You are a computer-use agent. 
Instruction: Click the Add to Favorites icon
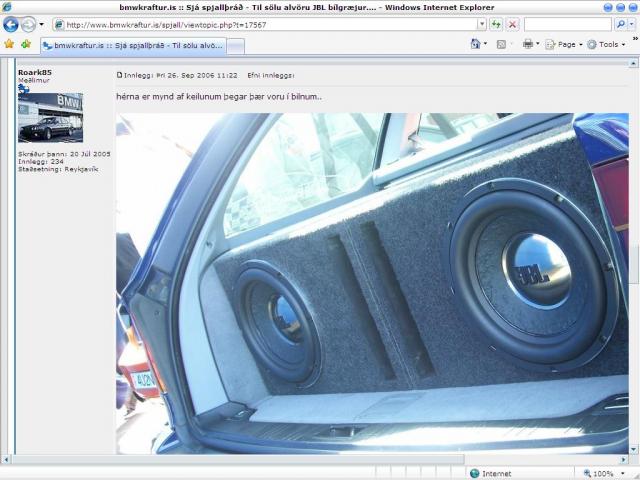(26, 45)
